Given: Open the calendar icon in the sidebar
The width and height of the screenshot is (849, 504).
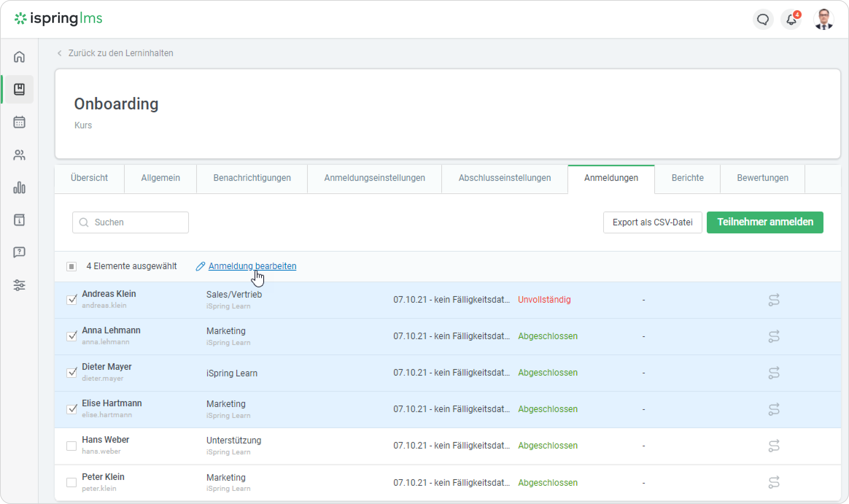Looking at the screenshot, I should pos(19,122).
